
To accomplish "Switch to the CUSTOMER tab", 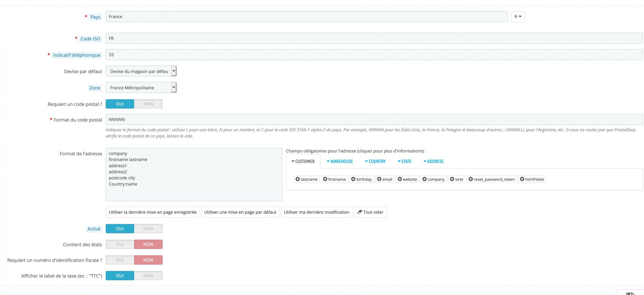I will [x=303, y=161].
